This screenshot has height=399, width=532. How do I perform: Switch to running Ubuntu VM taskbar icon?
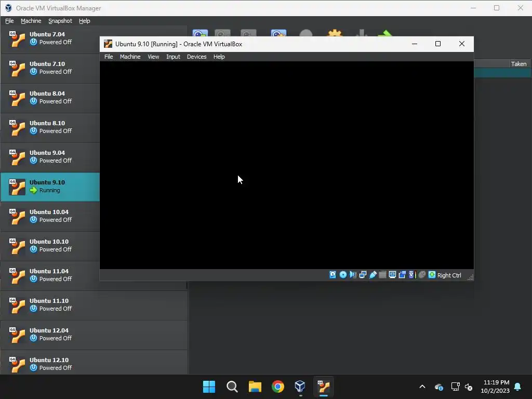(x=323, y=387)
